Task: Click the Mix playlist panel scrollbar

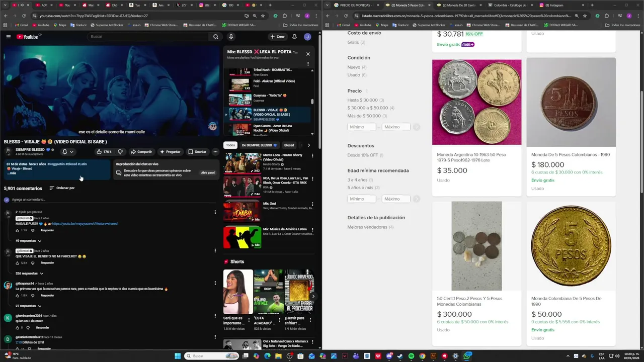Action: pos(312,102)
